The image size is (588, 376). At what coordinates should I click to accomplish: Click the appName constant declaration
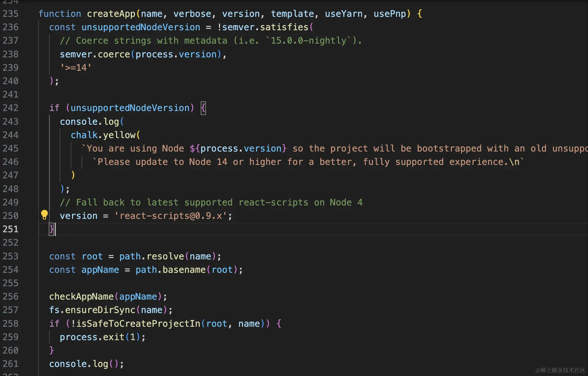(x=100, y=270)
